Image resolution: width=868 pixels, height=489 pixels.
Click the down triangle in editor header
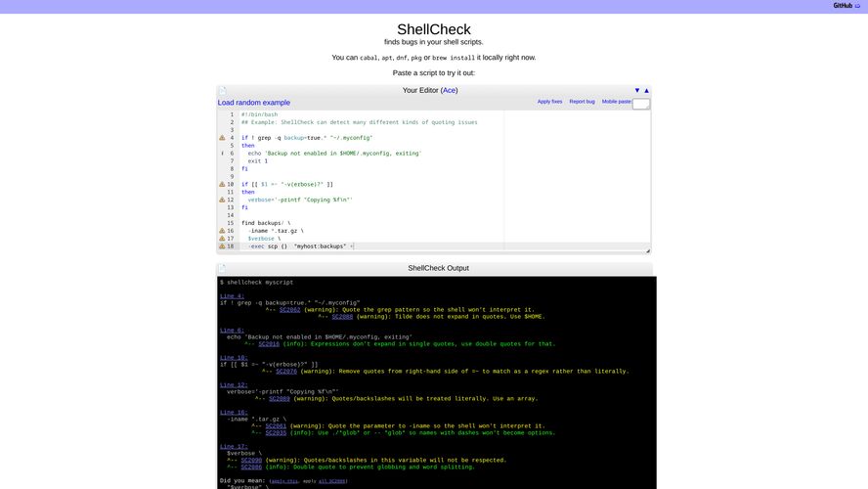[x=637, y=90]
